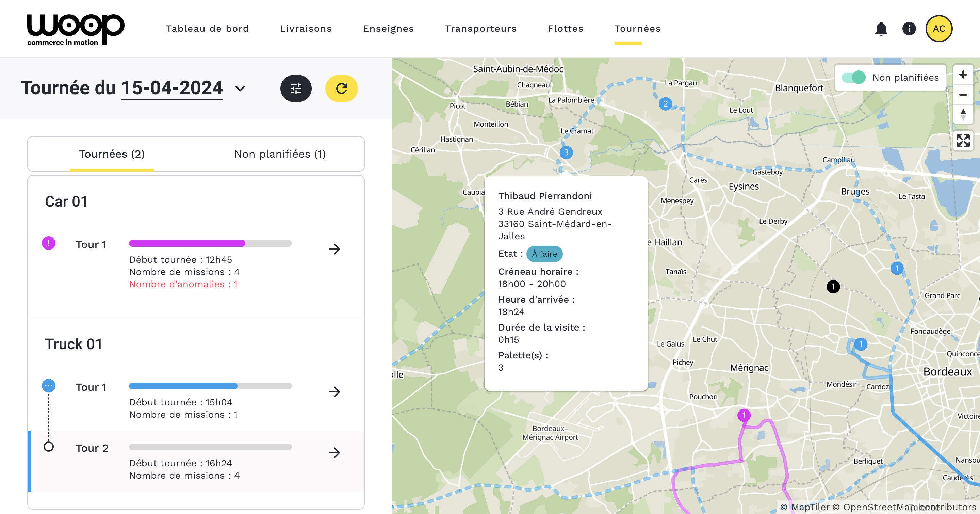The image size is (980, 514).
Task: Click the information icon in header
Action: [x=909, y=29]
